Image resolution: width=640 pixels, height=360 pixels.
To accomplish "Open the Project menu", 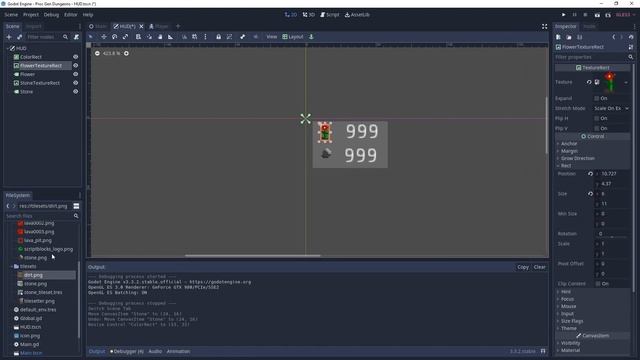I will click(x=31, y=15).
